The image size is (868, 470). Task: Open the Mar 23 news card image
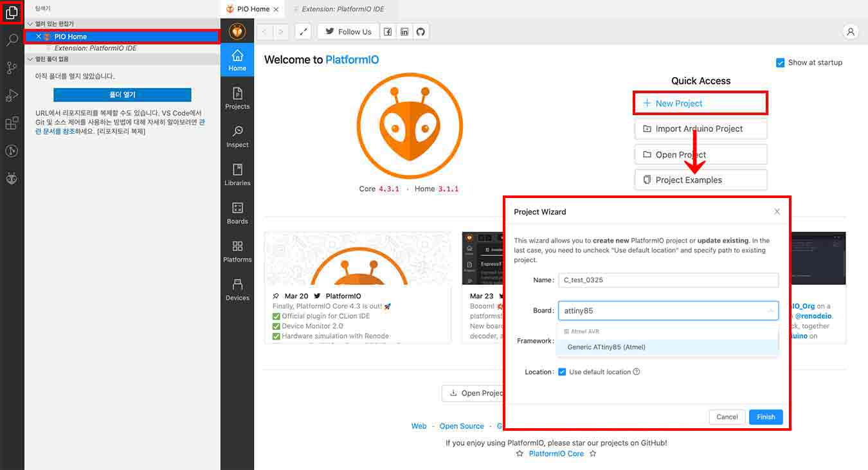(483, 258)
